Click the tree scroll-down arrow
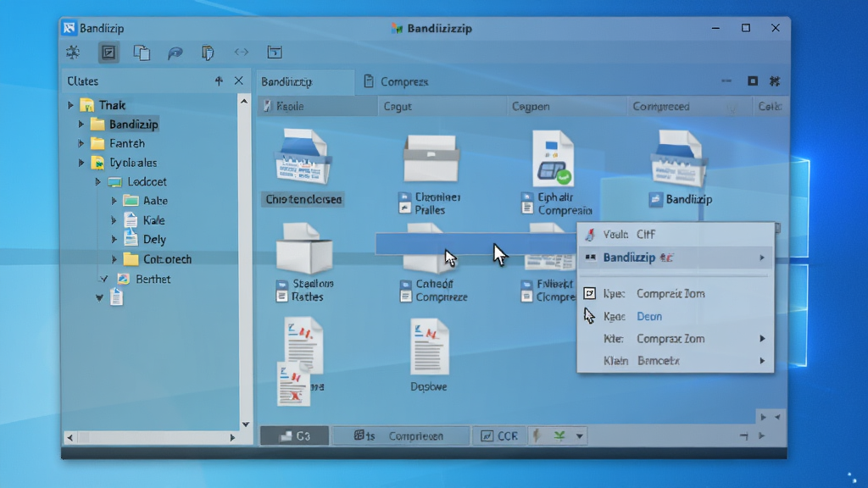The height and width of the screenshot is (488, 868). point(245,425)
